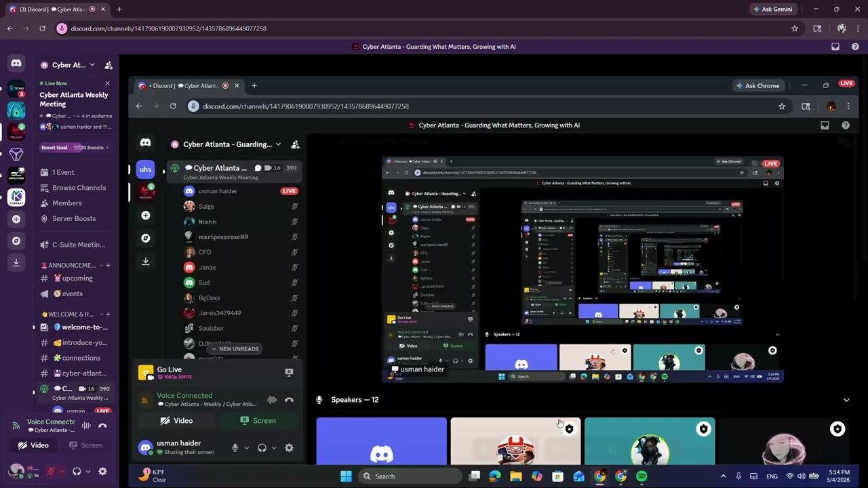The width and height of the screenshot is (868, 488).
Task: Click NEW UNREADS pill in the streamed member list
Action: click(234, 349)
